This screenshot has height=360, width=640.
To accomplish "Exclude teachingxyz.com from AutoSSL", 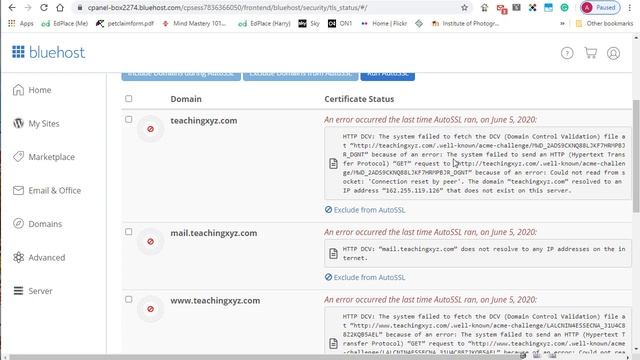I will pos(365,210).
